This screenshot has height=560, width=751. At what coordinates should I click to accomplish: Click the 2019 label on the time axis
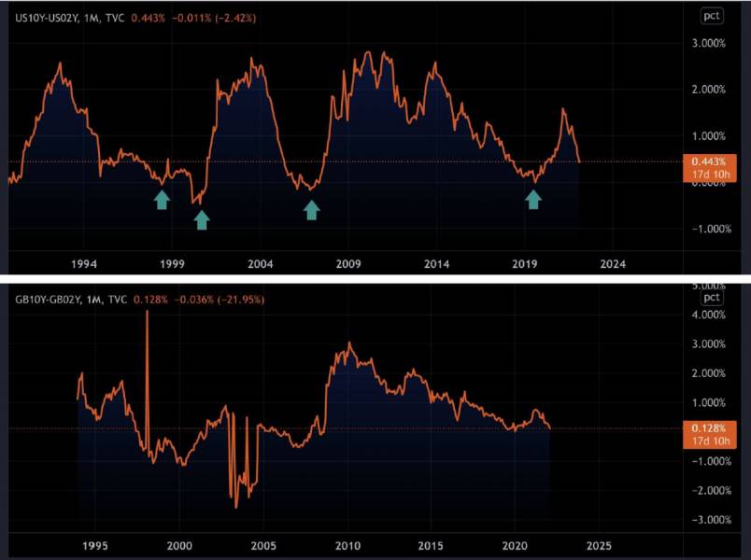524,264
